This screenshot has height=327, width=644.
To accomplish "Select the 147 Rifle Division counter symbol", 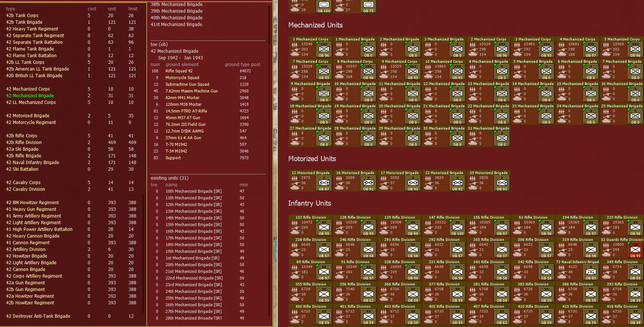I will coord(458,228).
